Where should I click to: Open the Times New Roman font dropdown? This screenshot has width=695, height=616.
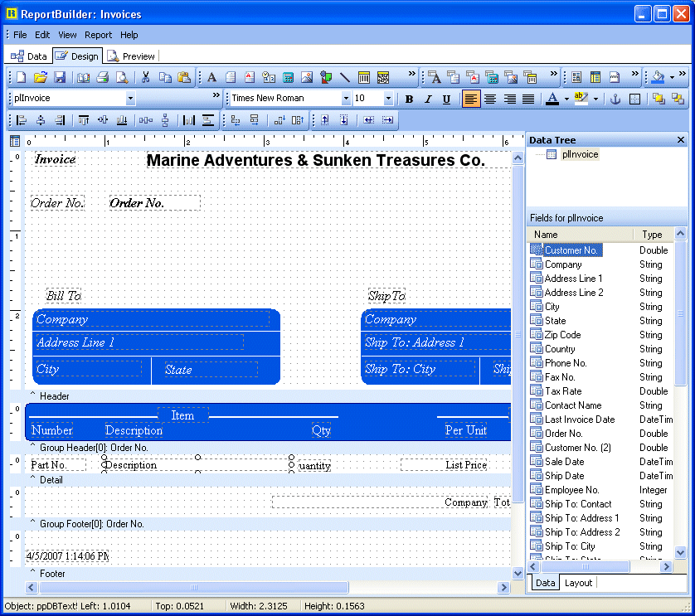click(346, 99)
